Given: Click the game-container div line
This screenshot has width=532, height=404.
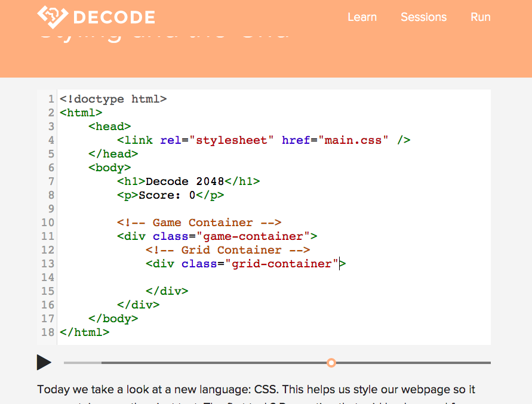Looking at the screenshot, I should click(217, 236).
